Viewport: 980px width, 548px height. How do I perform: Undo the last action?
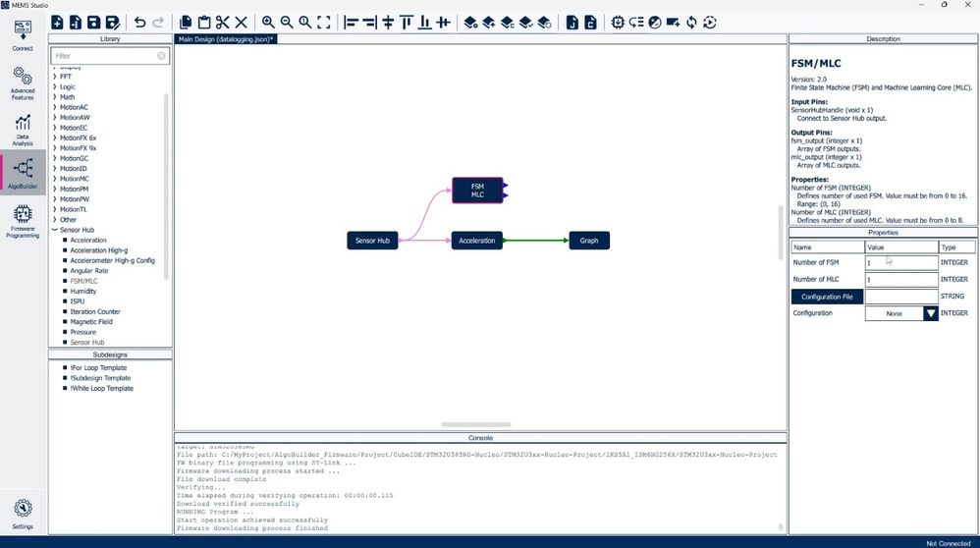(140, 23)
